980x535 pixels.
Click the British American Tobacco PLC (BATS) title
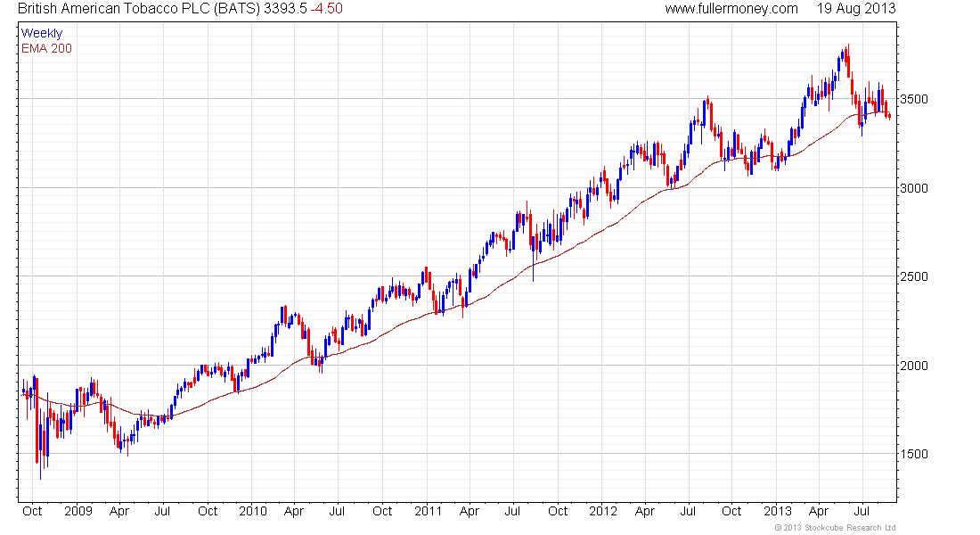(x=139, y=9)
